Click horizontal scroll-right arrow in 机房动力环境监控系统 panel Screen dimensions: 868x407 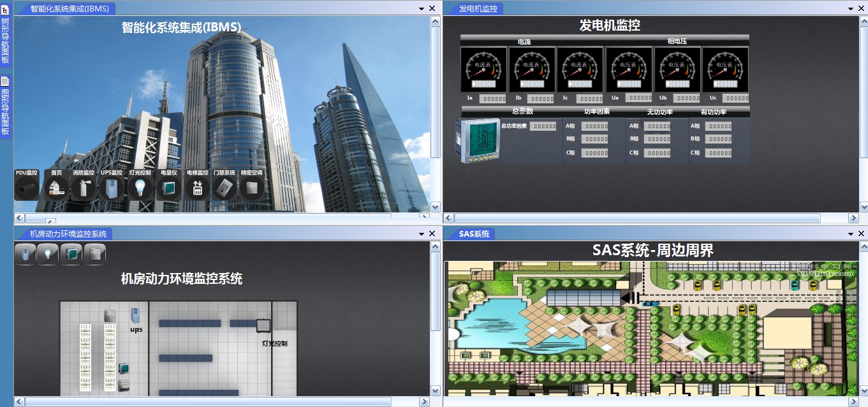click(423, 402)
